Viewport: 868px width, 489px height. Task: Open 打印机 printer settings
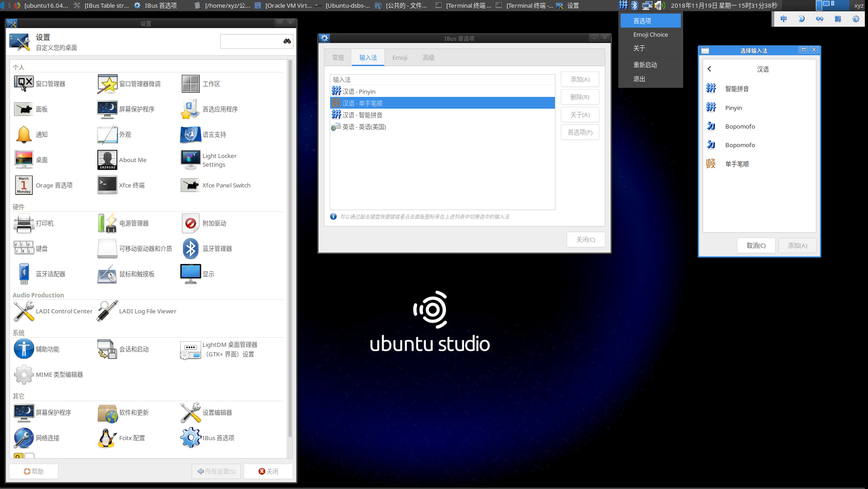[x=34, y=223]
